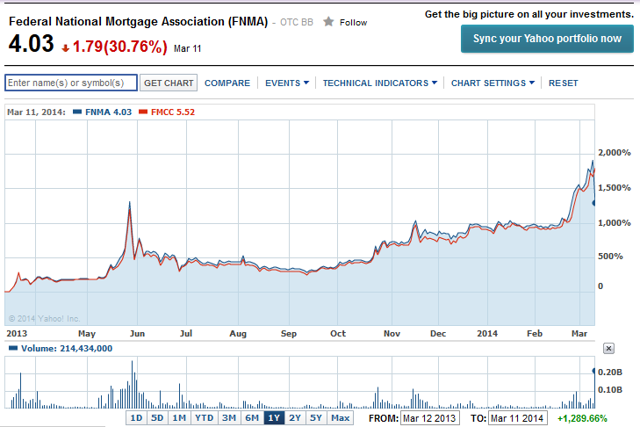The width and height of the screenshot is (640, 427).
Task: Click the Get Chart button
Action: (169, 83)
